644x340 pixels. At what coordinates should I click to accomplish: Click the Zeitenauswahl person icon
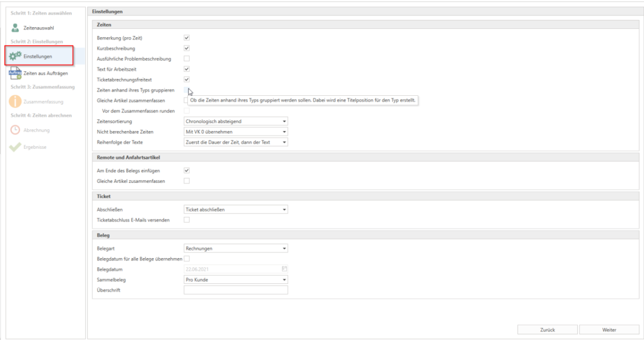point(15,28)
